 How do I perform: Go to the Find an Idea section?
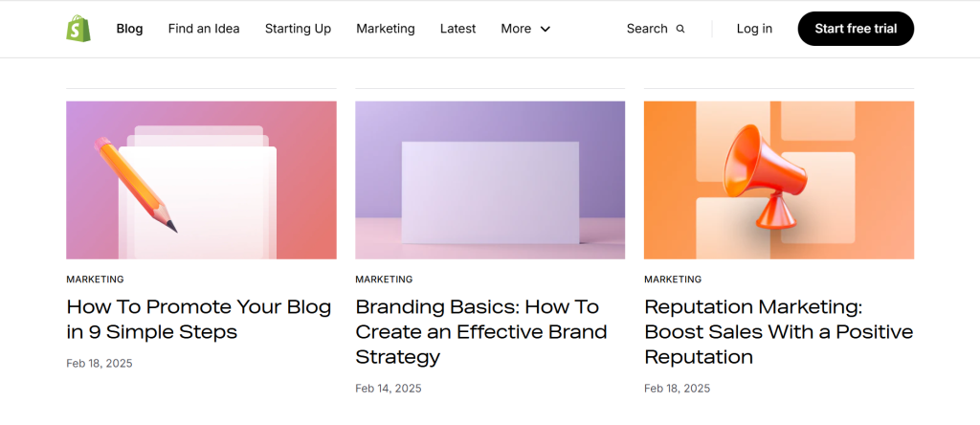[x=204, y=29]
